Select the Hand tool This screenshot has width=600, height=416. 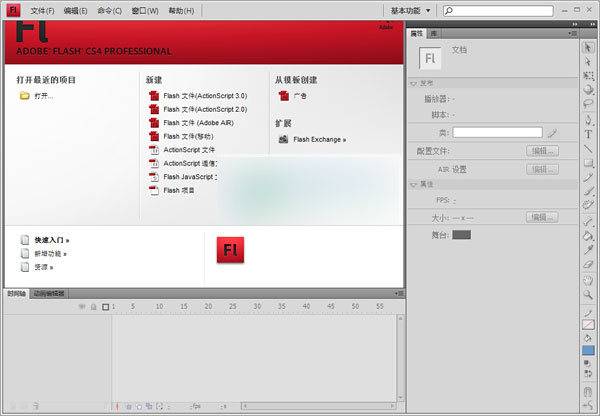589,281
